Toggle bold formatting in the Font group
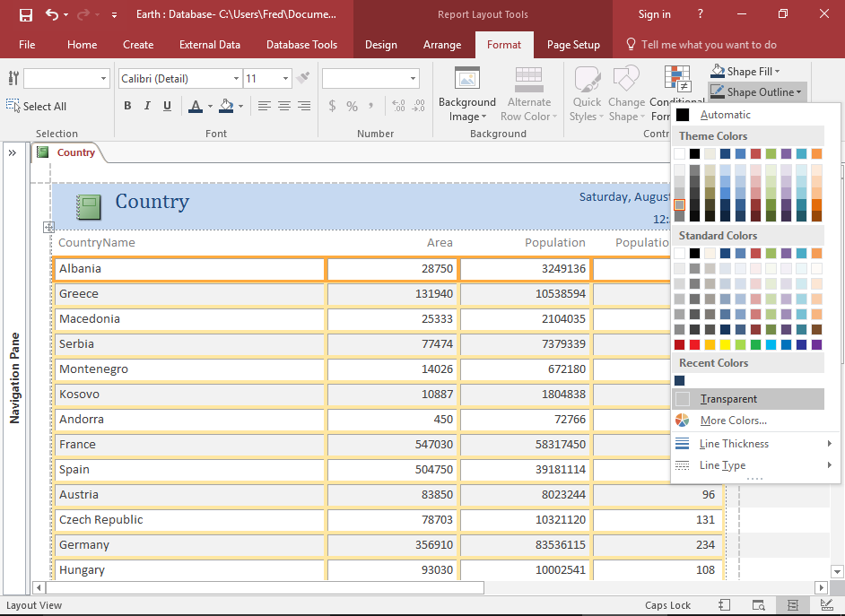This screenshot has width=845, height=616. (127, 105)
